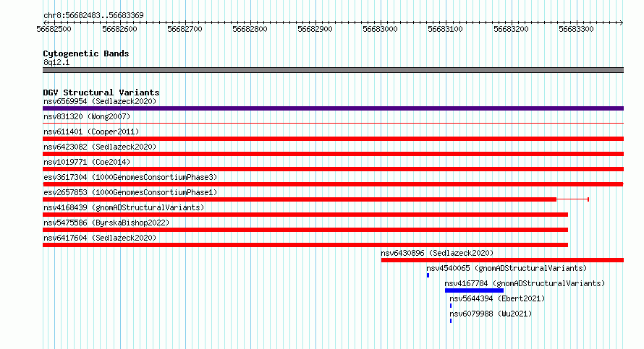Open variant nsv611401 (Cooper2011) label

(x=91, y=132)
